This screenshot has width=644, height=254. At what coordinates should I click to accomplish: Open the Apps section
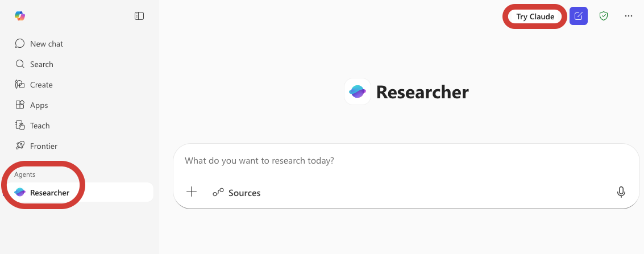[x=39, y=105]
